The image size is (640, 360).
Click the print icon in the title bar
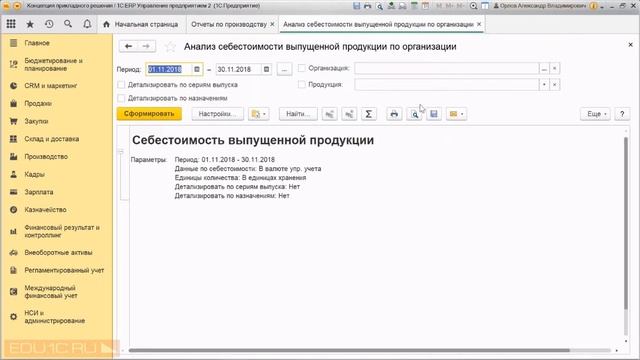pos(368,6)
